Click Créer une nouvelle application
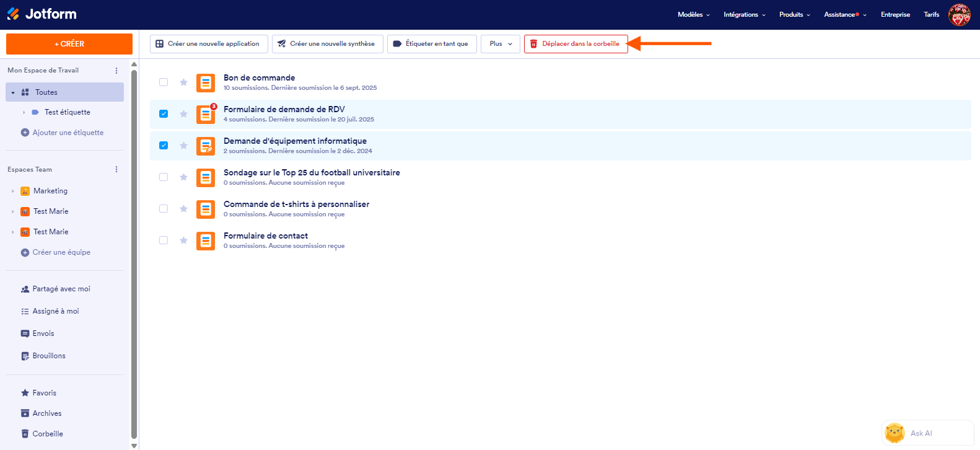 [209, 44]
